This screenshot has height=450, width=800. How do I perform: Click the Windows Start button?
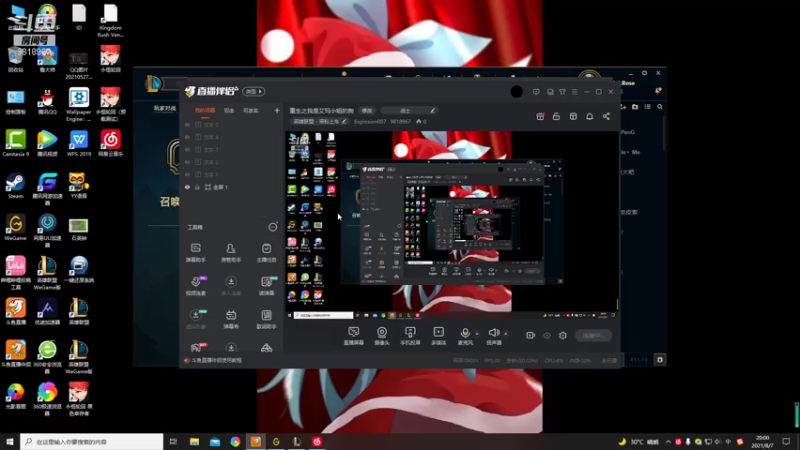[x=10, y=441]
